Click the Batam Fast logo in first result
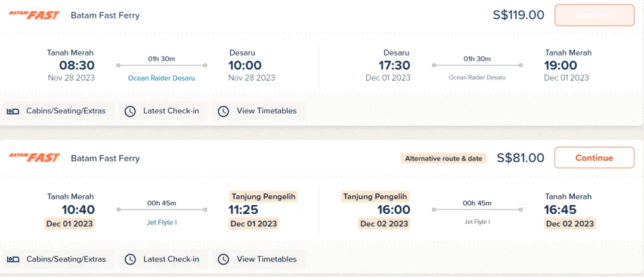Screen dimensions: 644x277 (35, 15)
